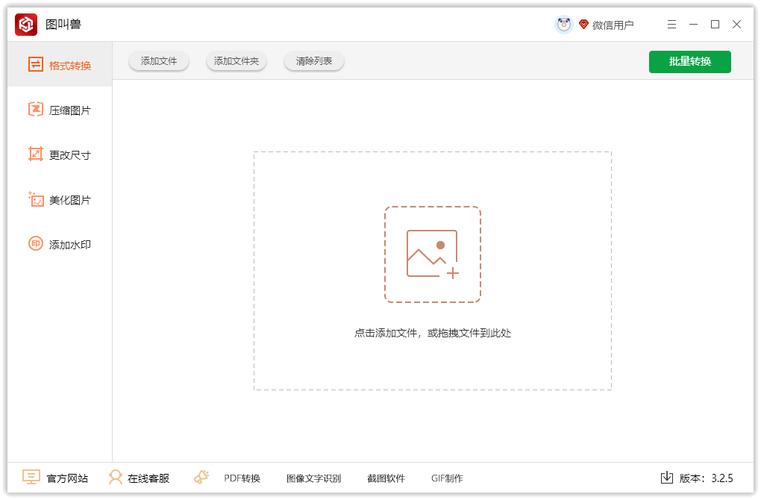The width and height of the screenshot is (761, 500).
Task: Switch to 压缩图片 tab
Action: click(x=60, y=110)
